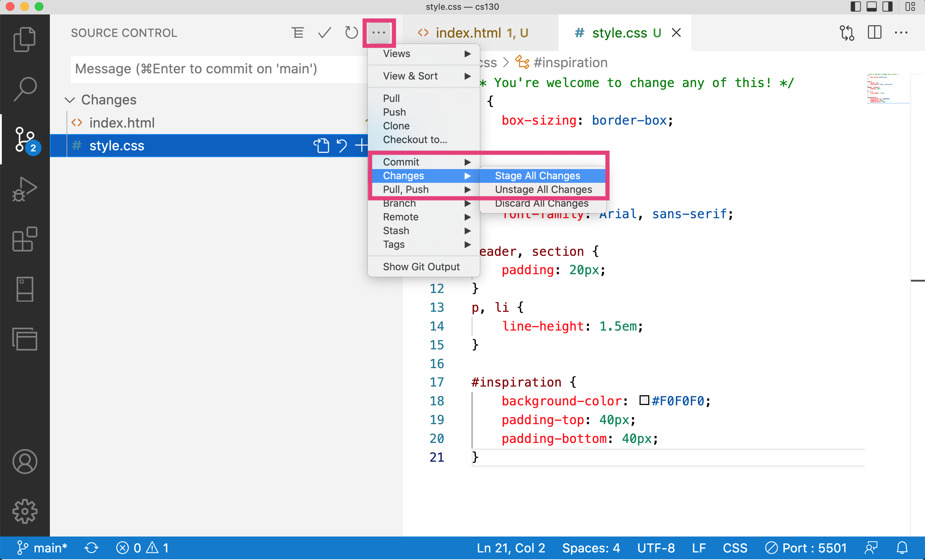Click the main* branch in status bar
The width and height of the screenshot is (925, 560).
coord(42,548)
